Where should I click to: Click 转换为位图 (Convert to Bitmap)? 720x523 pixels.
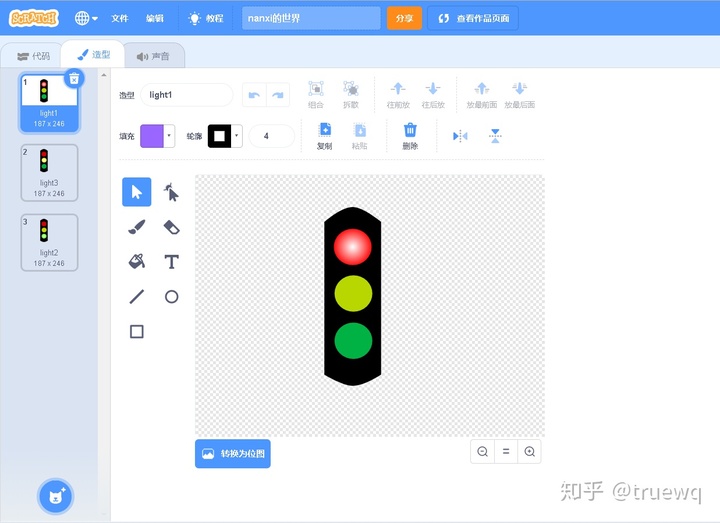point(233,454)
